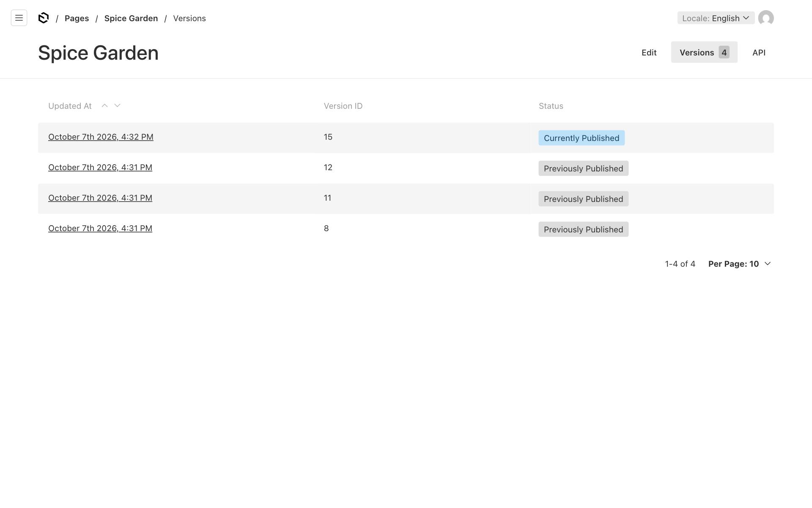Click Previously Published badge for version 12
The image size is (812, 508).
pos(583,168)
